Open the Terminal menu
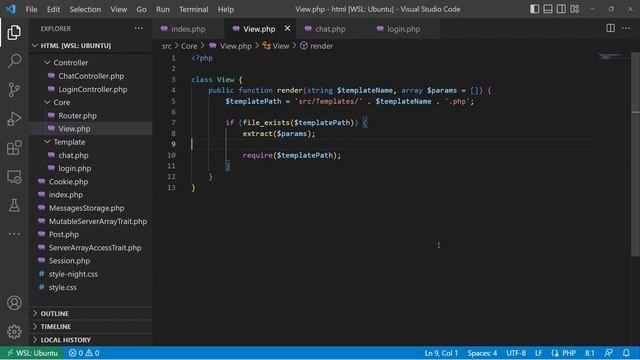The width and height of the screenshot is (640, 360). point(193,9)
